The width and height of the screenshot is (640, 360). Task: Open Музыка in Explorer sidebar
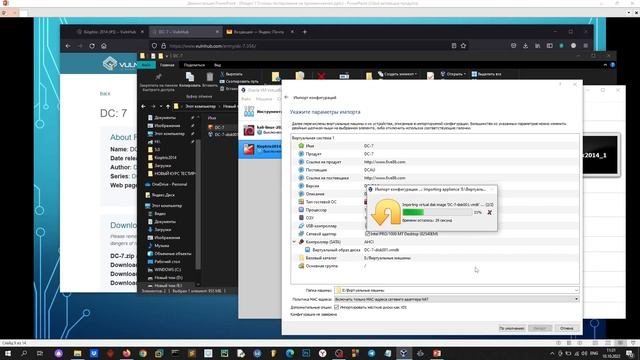click(x=162, y=245)
